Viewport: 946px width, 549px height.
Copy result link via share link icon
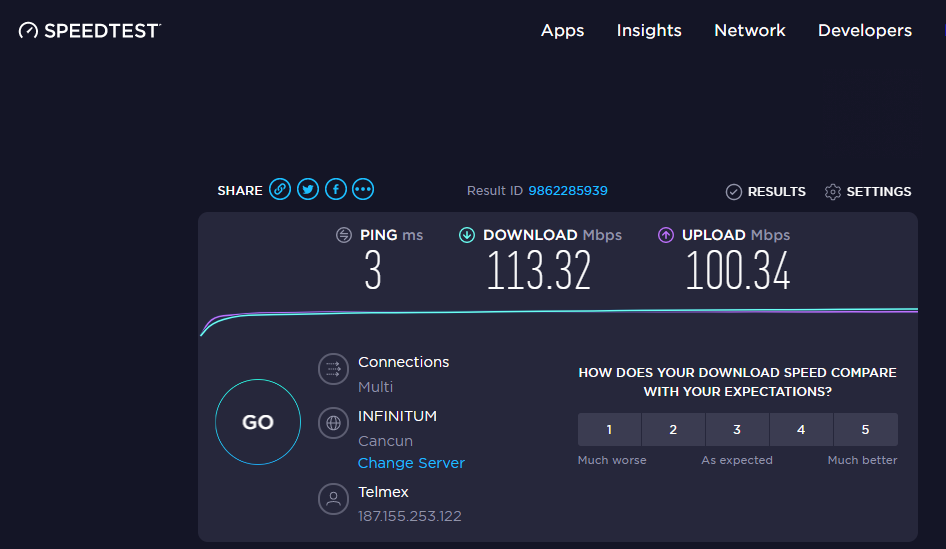pyautogui.click(x=280, y=189)
